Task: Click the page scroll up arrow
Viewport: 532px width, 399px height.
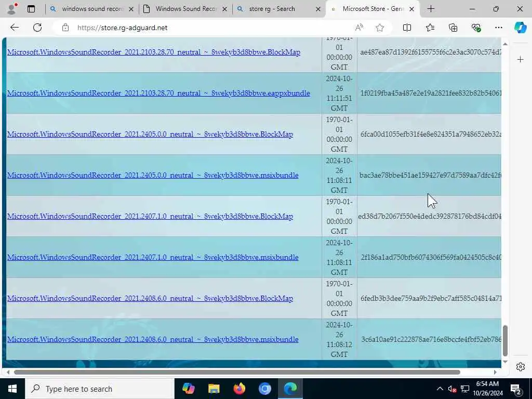Action: pyautogui.click(x=505, y=44)
